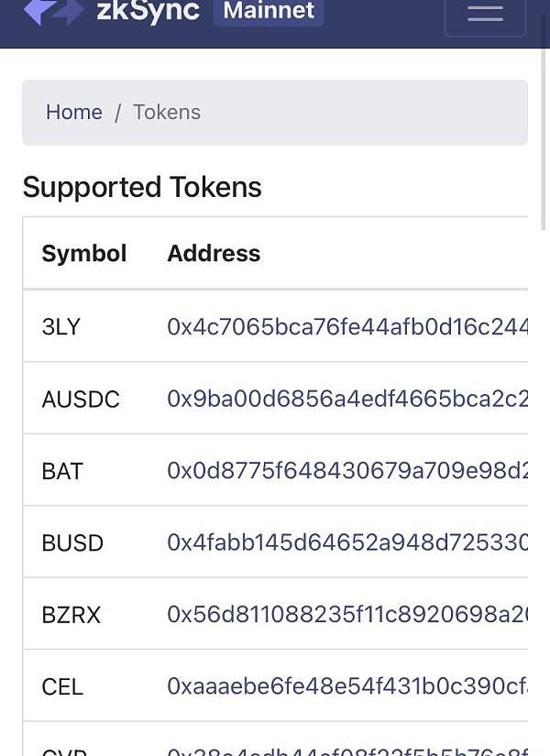Viewport: 550px width, 756px height.
Task: Open the AUSDC token address link
Action: point(347,400)
